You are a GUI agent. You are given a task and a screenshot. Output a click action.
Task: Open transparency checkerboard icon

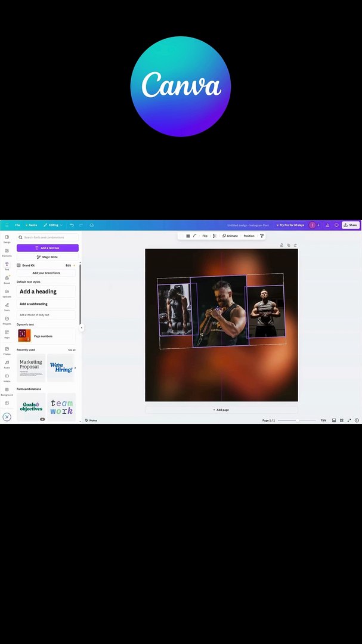(x=214, y=236)
